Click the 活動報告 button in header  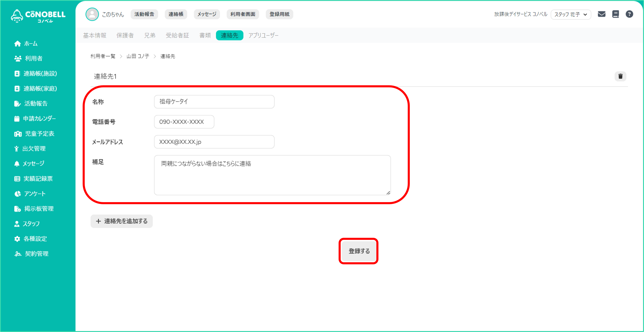144,14
